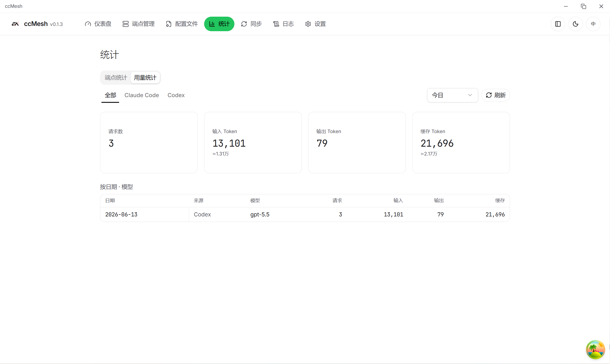The height and width of the screenshot is (364, 610).
Task: Click the 输出 Token card value 79
Action: pyautogui.click(x=322, y=143)
